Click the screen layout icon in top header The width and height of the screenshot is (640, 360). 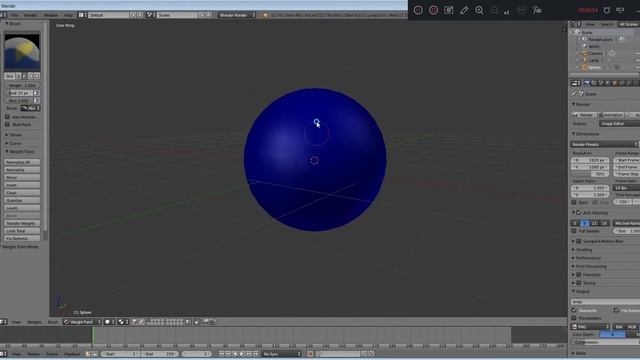[81, 15]
